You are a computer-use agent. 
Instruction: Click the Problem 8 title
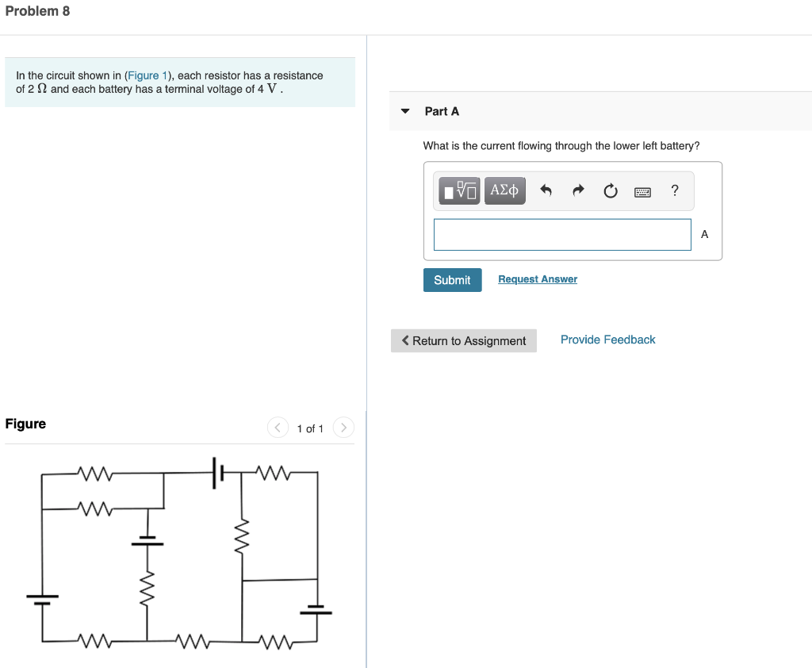[x=37, y=11]
